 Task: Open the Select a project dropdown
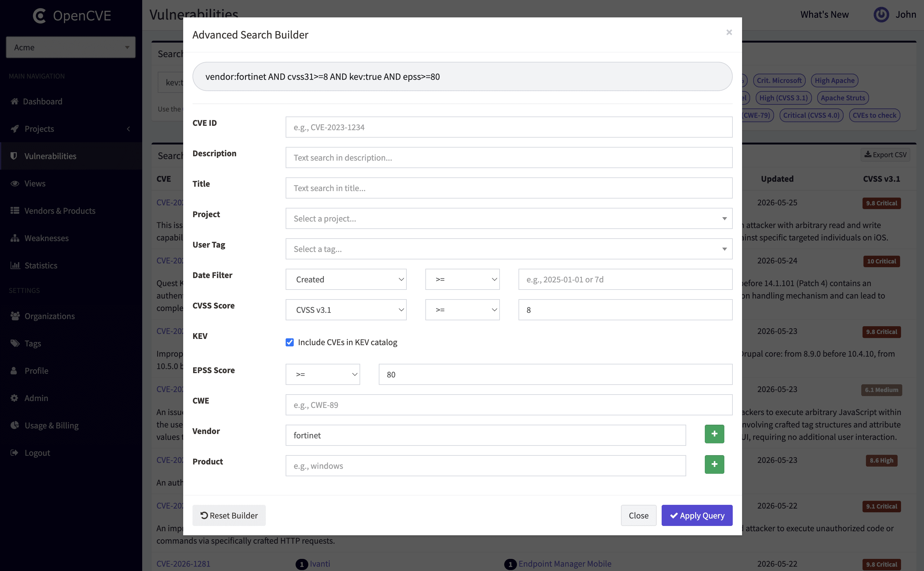(x=509, y=218)
